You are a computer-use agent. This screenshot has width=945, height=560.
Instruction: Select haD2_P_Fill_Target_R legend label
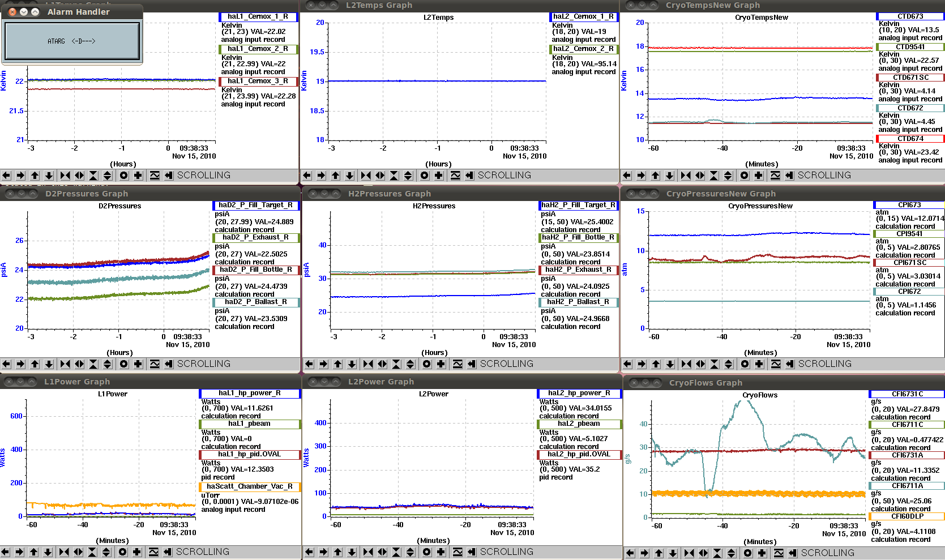tap(256, 206)
